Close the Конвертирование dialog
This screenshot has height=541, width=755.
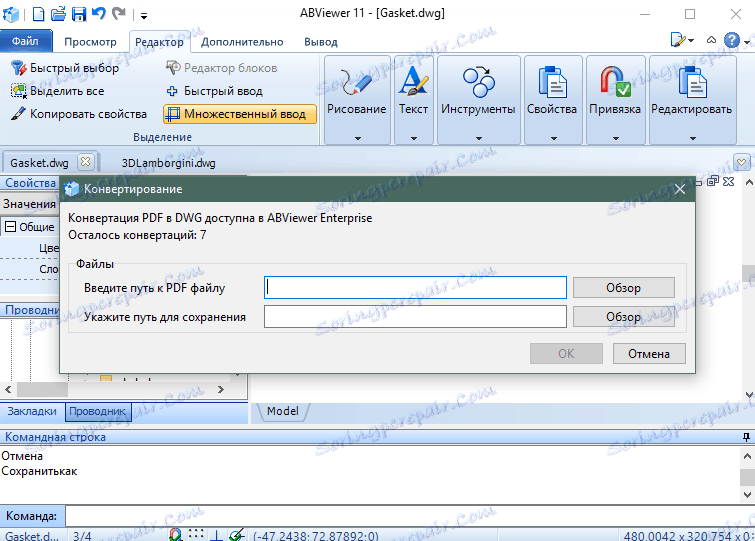click(x=680, y=189)
